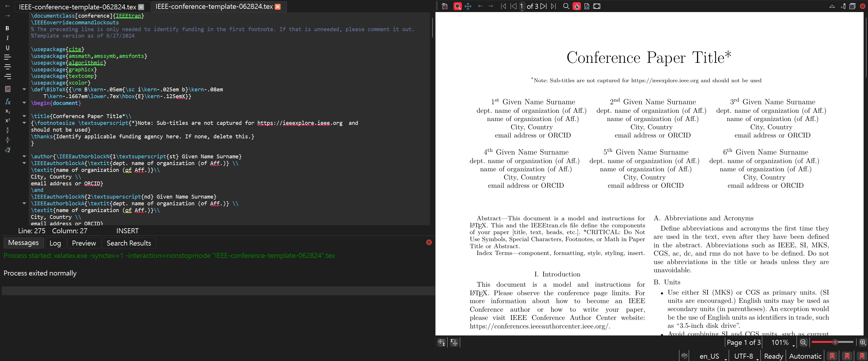Switch to Log tab

click(x=55, y=243)
